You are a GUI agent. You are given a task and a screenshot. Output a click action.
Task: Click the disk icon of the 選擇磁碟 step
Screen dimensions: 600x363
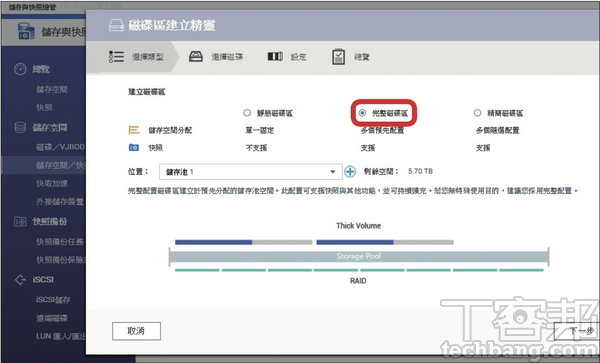click(x=196, y=57)
